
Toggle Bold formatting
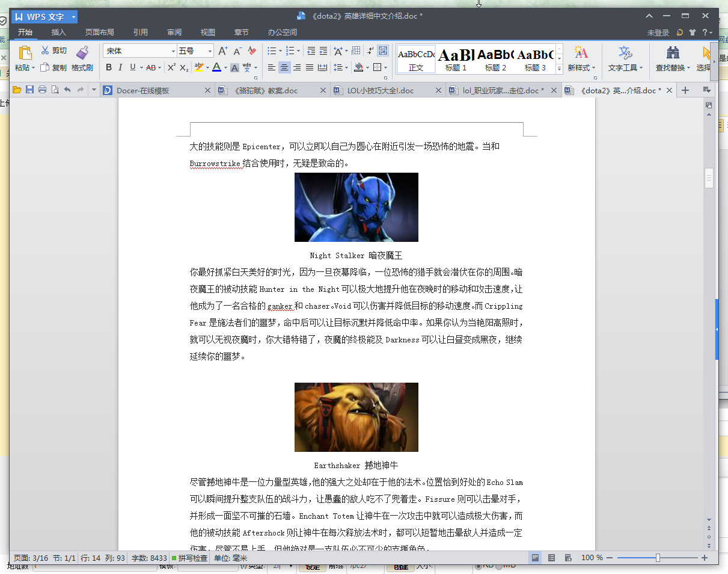pos(109,67)
